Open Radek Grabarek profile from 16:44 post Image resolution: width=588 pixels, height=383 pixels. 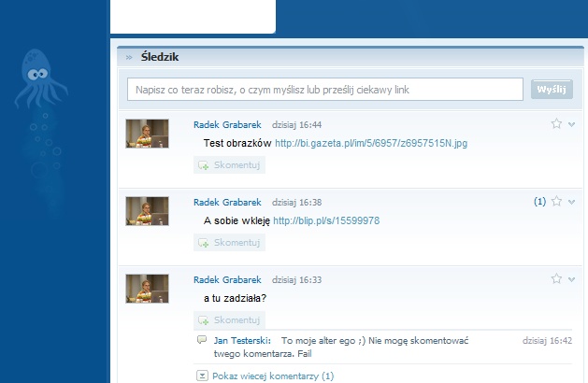pyautogui.click(x=227, y=125)
